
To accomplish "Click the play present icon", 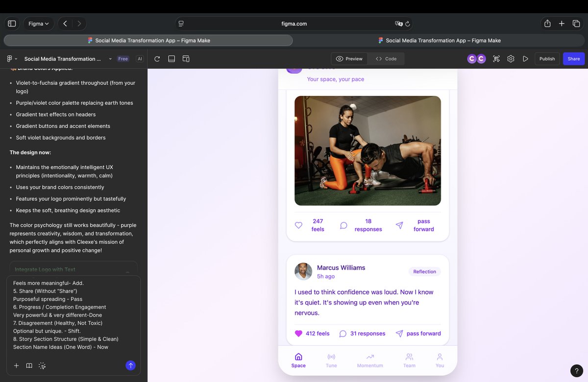I will coord(525,59).
